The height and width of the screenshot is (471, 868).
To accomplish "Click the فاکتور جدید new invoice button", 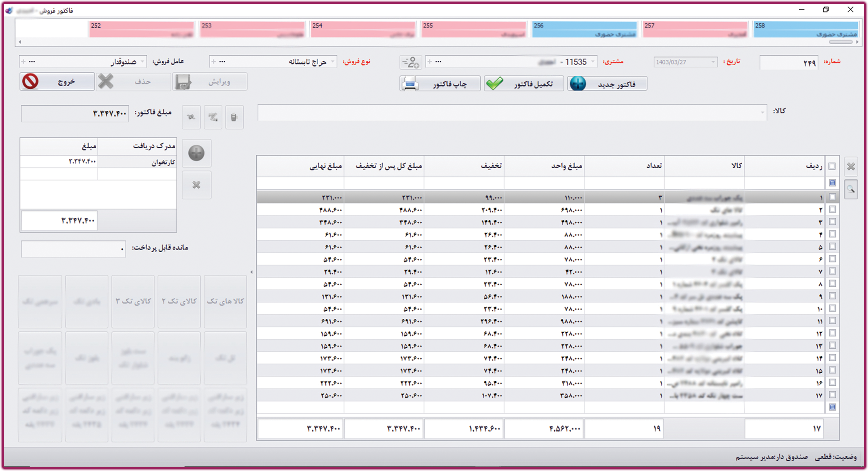I will 607,84.
